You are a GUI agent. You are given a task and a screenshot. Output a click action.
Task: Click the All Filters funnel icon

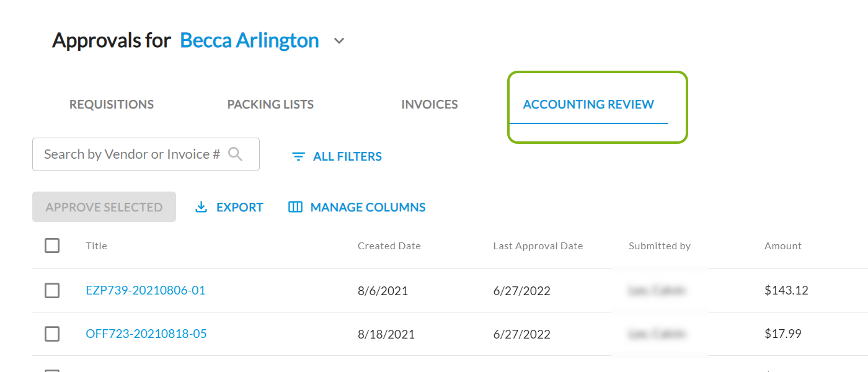[298, 157]
